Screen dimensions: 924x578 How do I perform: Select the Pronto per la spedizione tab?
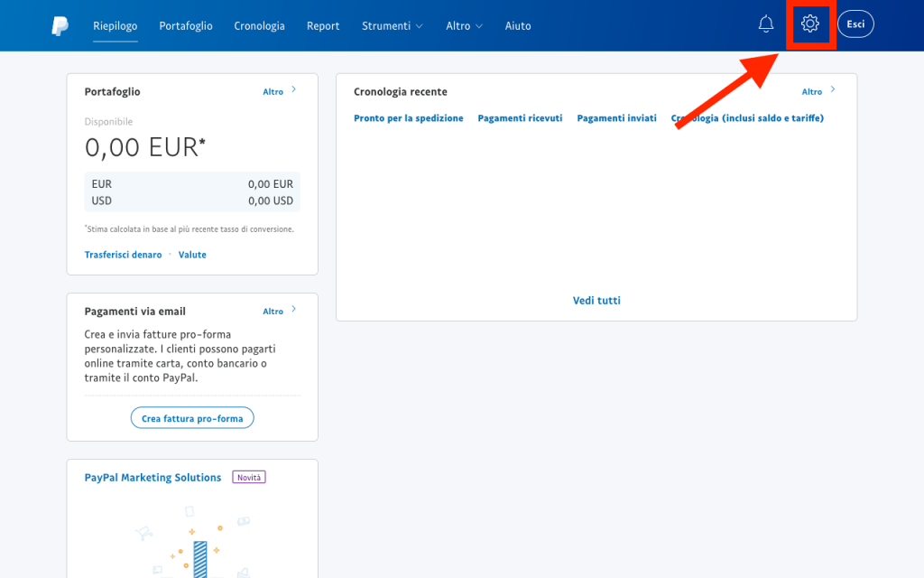[x=409, y=118]
